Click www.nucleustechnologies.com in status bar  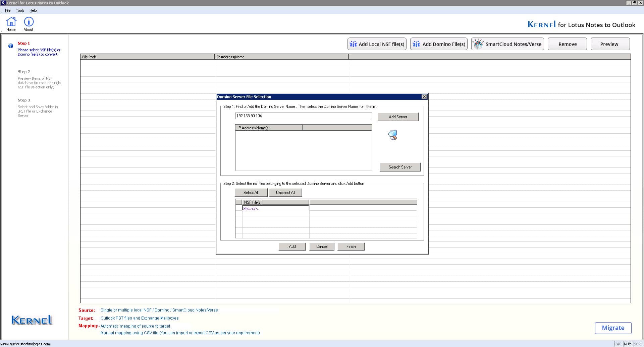[x=25, y=344]
